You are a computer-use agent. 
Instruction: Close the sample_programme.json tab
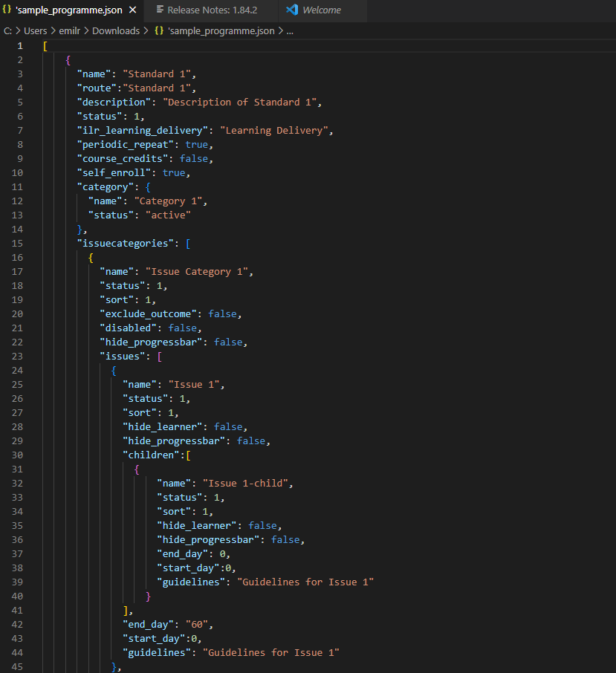pyautogui.click(x=133, y=10)
